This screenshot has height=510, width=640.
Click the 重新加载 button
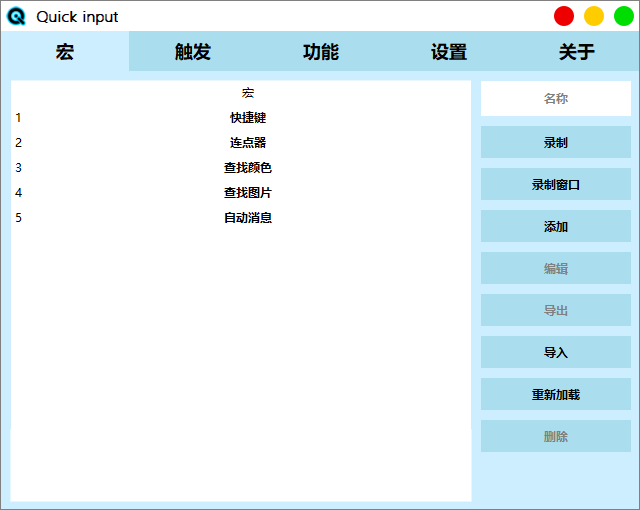point(556,394)
